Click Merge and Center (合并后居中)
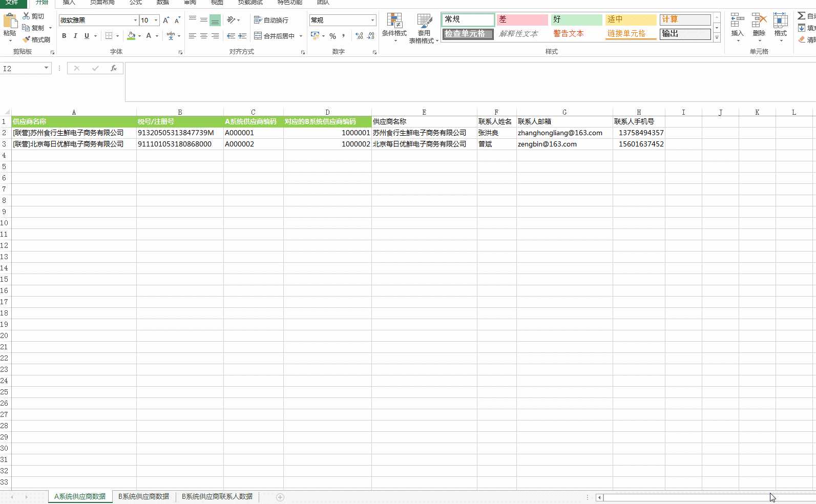This screenshot has height=504, width=816. coord(275,36)
